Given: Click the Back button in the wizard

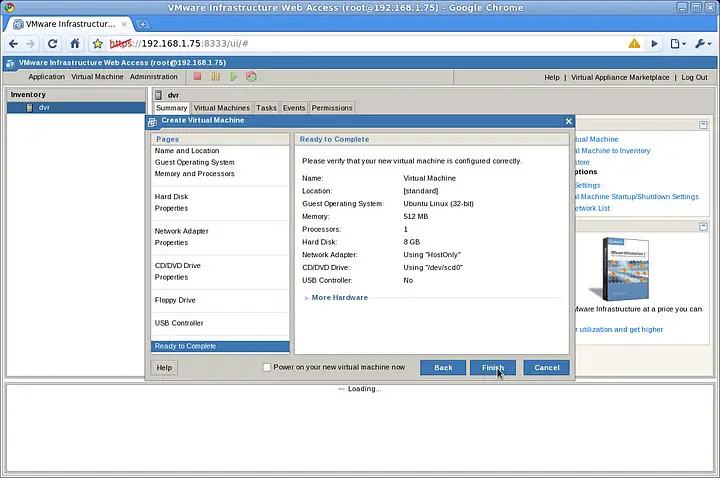Looking at the screenshot, I should click(x=443, y=367).
